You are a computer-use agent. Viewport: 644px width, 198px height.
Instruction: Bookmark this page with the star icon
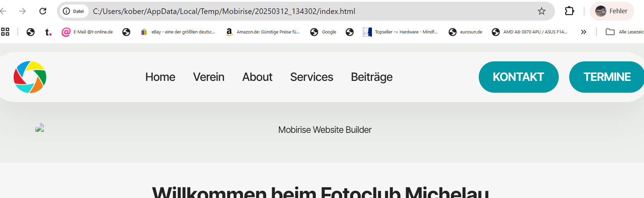(541, 11)
